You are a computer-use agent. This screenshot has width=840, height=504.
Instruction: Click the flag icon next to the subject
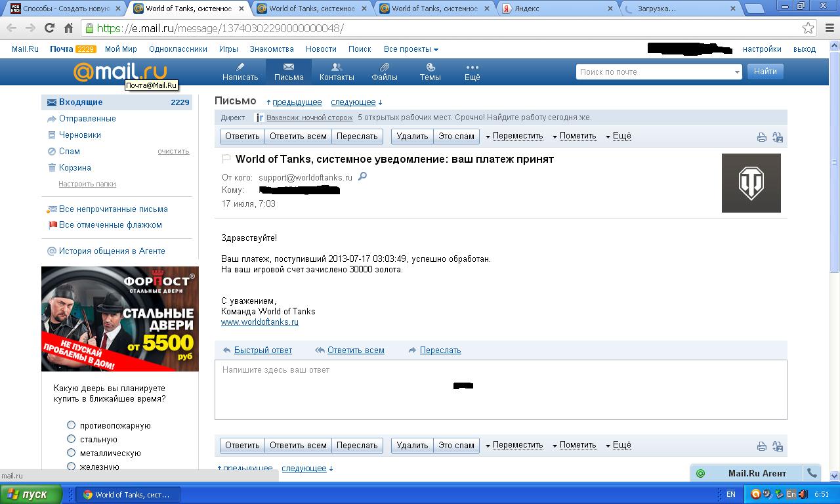tap(226, 159)
